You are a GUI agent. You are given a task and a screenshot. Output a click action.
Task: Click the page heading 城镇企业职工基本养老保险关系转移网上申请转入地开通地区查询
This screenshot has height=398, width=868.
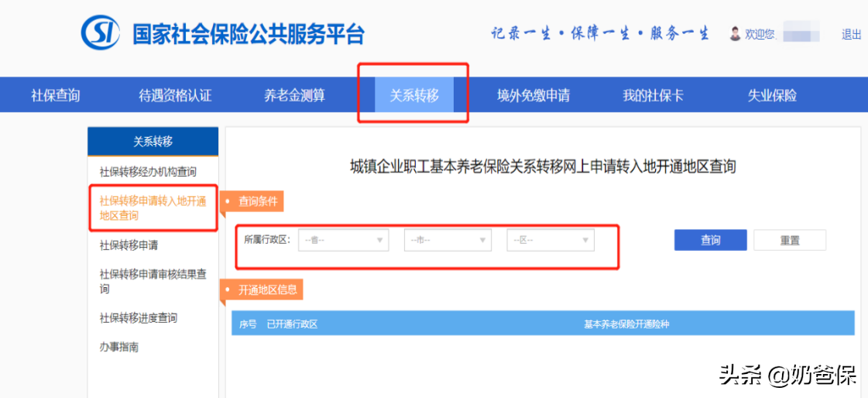point(543,166)
